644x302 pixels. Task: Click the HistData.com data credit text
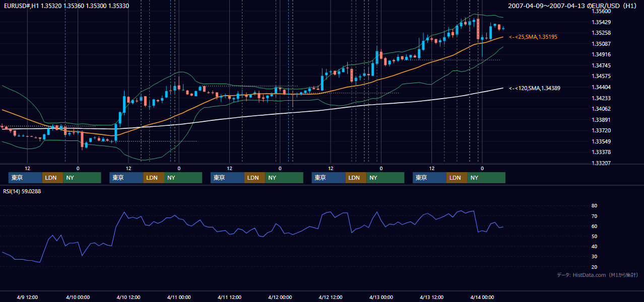coord(598,275)
